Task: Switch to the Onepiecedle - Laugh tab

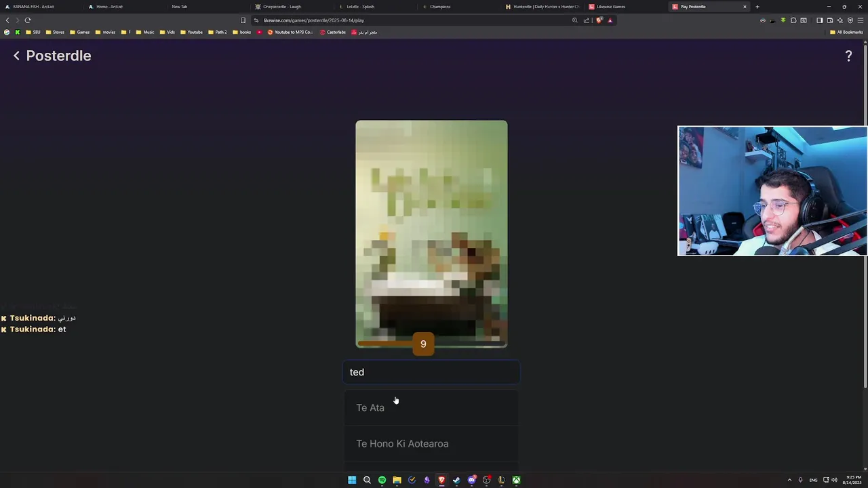Action: click(x=292, y=7)
